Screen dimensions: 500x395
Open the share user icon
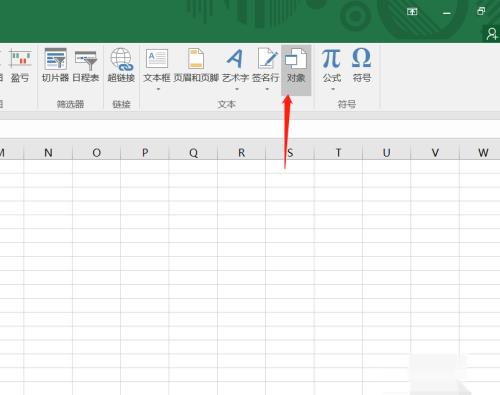point(492,34)
